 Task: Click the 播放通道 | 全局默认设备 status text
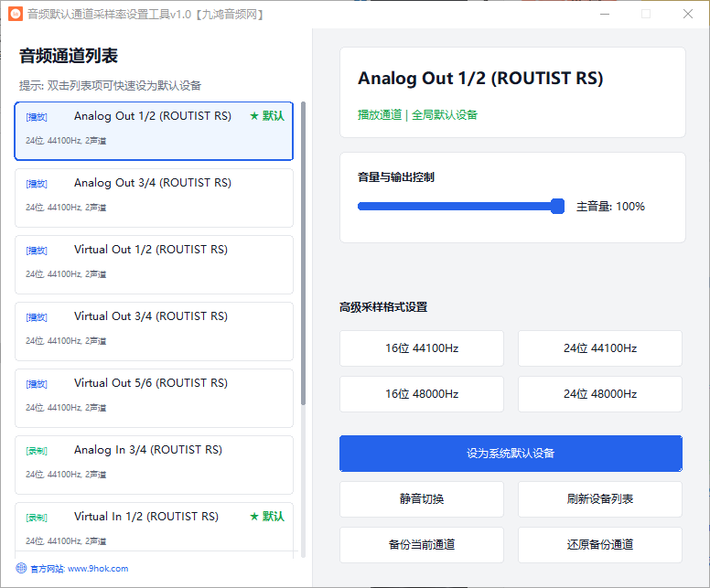coord(417,115)
